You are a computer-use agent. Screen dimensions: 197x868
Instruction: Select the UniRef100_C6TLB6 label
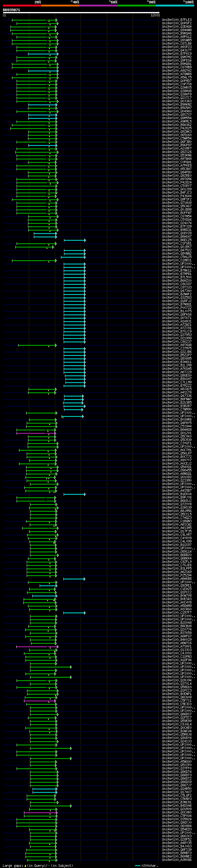click(x=176, y=43)
